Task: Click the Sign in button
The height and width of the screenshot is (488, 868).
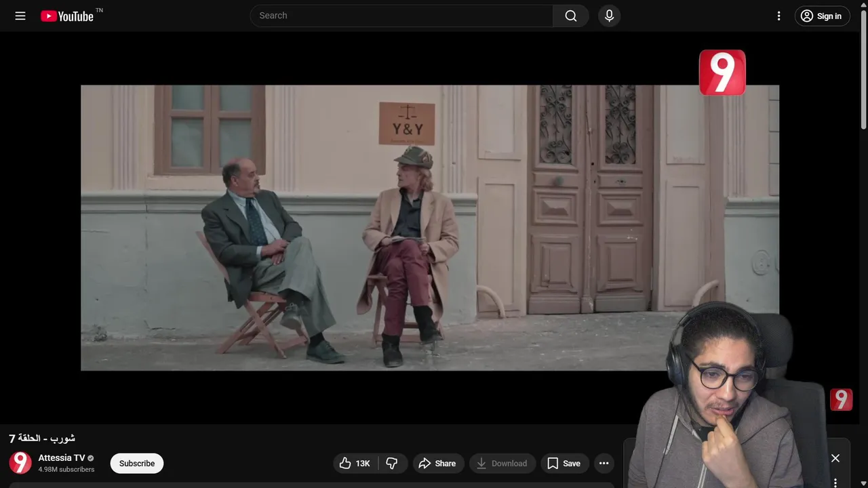Action: coord(822,16)
